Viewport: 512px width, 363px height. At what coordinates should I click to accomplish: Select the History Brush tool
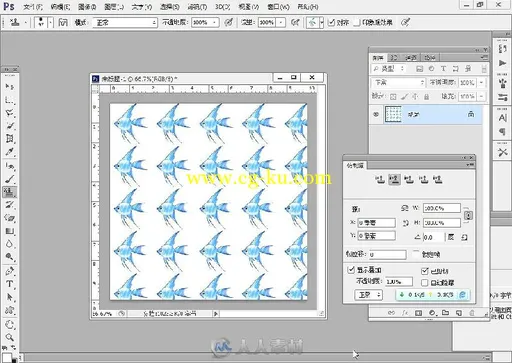(x=10, y=205)
